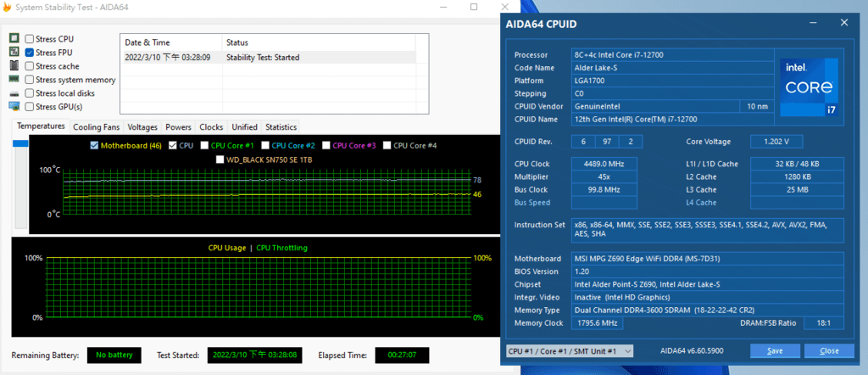Click the cache chip icon beside Stress cache
Viewport: 868px width, 375px height.
(14, 66)
